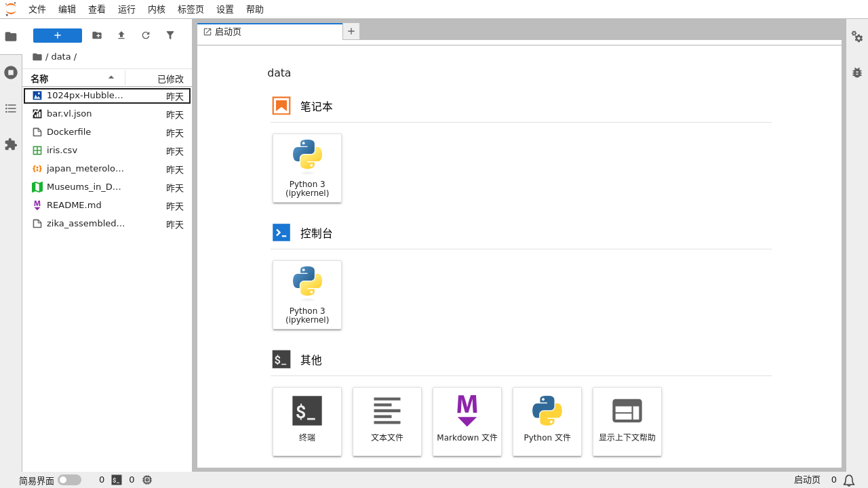Select the 启动页 tab
The image size is (868, 488).
(228, 32)
